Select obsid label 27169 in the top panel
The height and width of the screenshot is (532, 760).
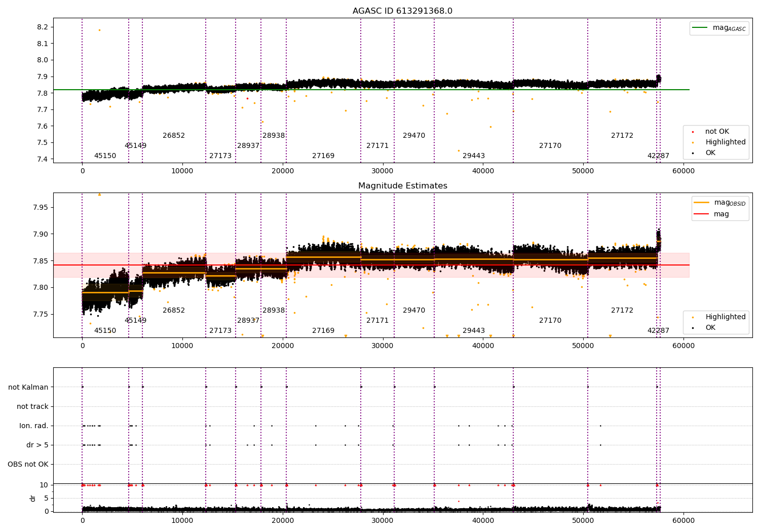[323, 156]
